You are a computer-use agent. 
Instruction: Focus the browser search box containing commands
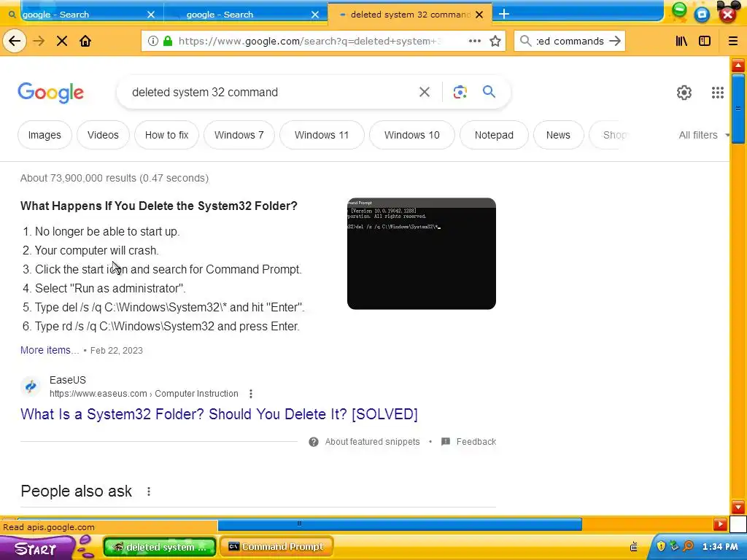coord(570,41)
